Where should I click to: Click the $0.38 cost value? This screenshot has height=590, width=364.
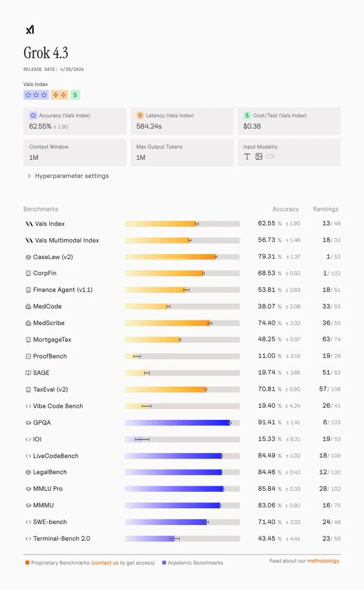pyautogui.click(x=252, y=126)
